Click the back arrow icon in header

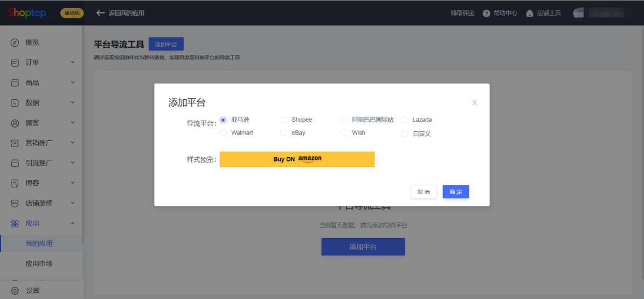(101, 13)
